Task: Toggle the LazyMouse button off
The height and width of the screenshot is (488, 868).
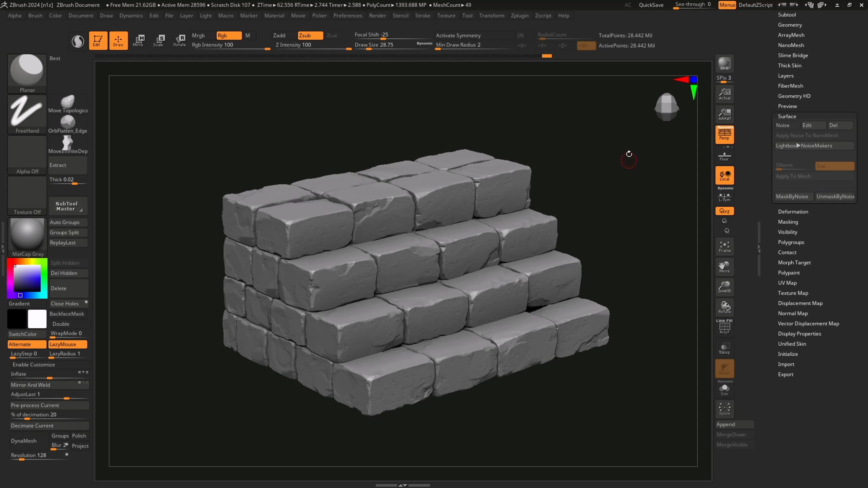Action: pyautogui.click(x=67, y=344)
